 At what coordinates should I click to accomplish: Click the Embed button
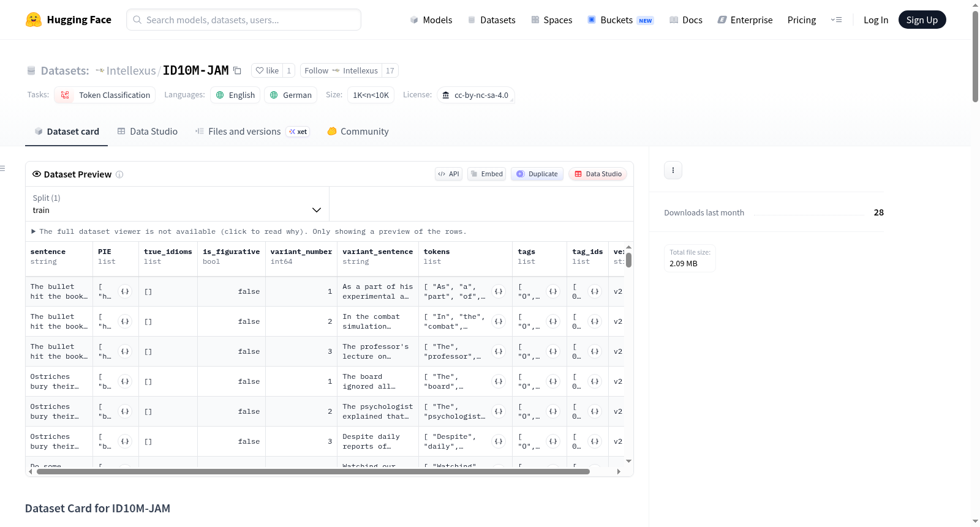(487, 174)
